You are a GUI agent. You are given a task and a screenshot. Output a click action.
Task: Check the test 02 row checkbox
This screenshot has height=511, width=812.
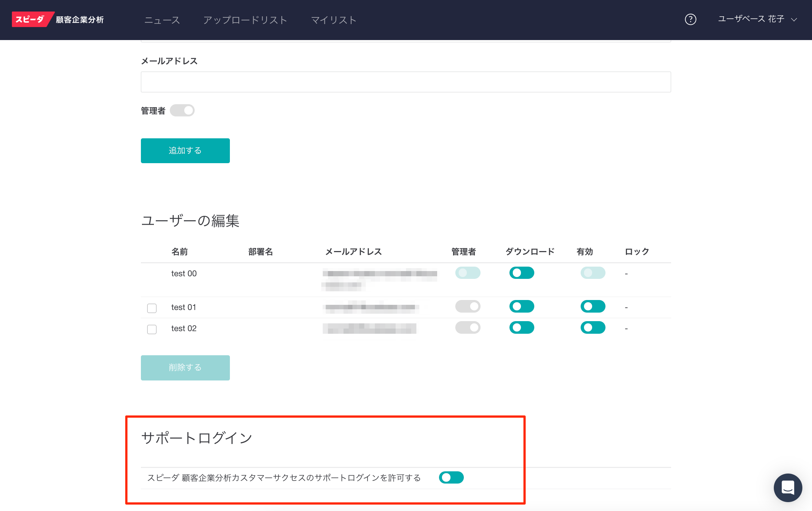152,329
